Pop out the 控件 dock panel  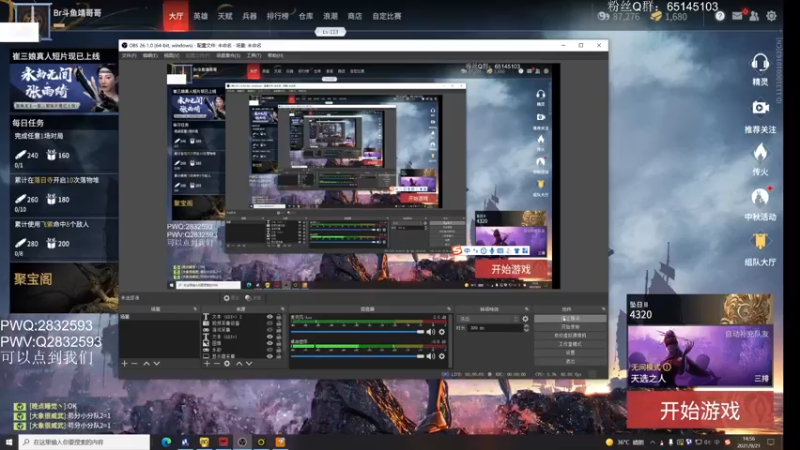point(603,309)
